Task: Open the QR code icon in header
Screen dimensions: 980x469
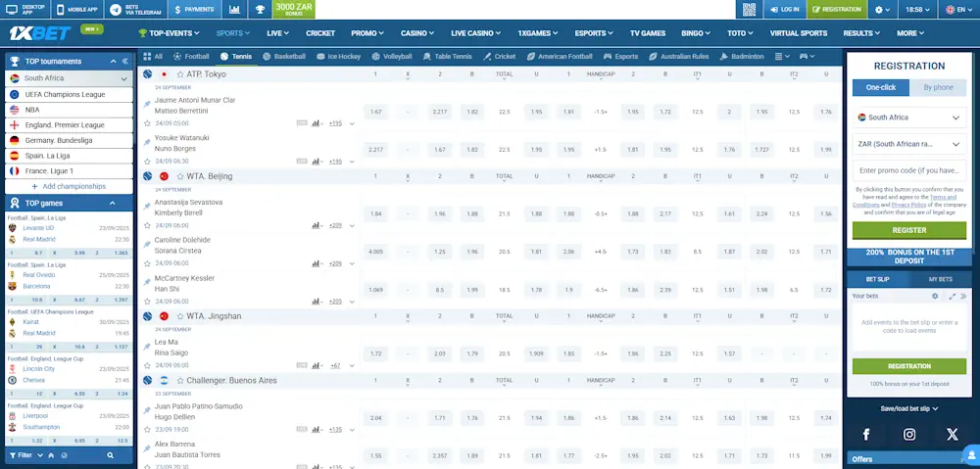Action: point(750,9)
